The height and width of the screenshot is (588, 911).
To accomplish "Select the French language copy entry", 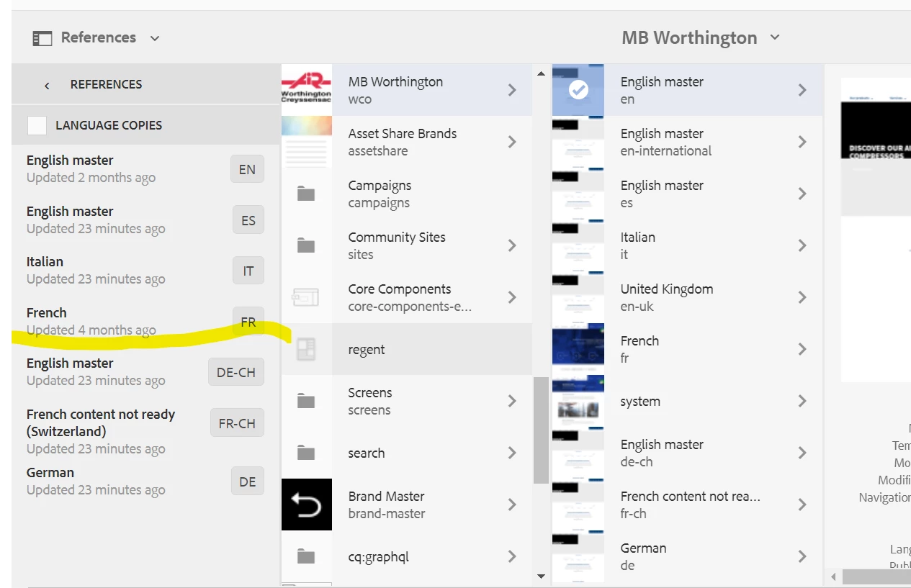I will point(145,322).
